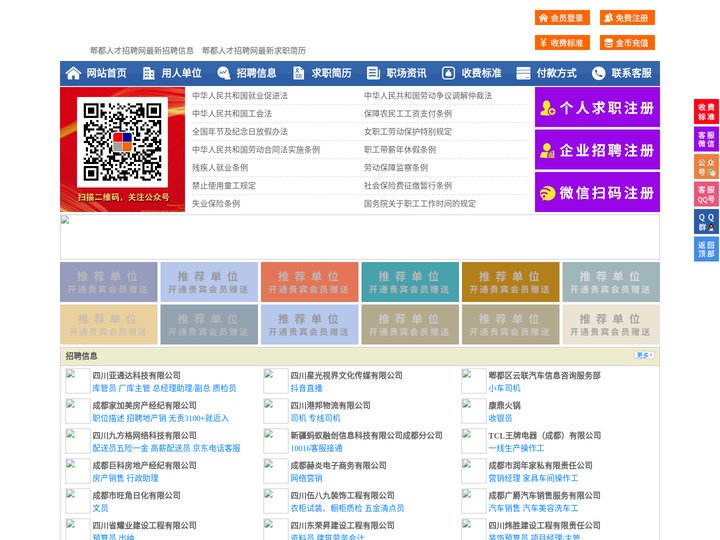Screen dimensions: 720x540
Task: Open 招聘信息 nav item
Action: click(x=256, y=73)
